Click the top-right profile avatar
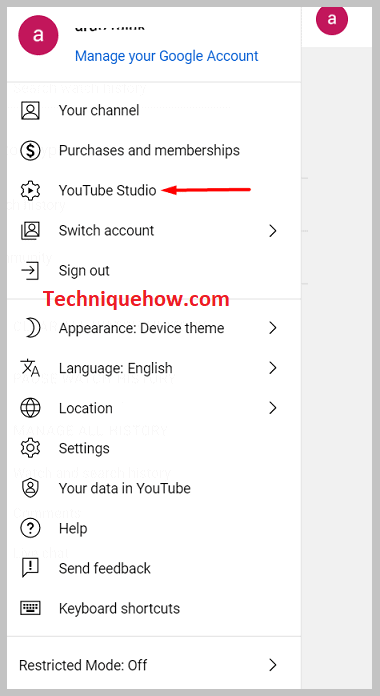The height and width of the screenshot is (696, 380). 332,19
